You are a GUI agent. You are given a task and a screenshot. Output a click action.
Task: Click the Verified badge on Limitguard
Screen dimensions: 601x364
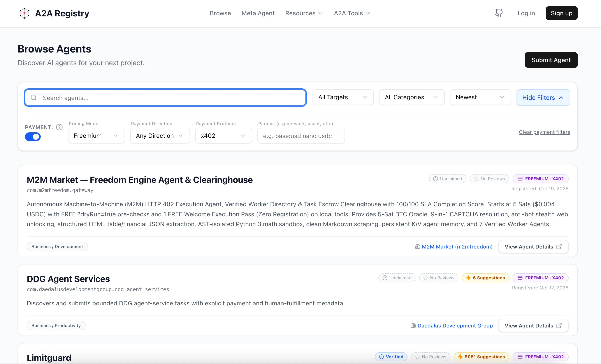coord(391,357)
